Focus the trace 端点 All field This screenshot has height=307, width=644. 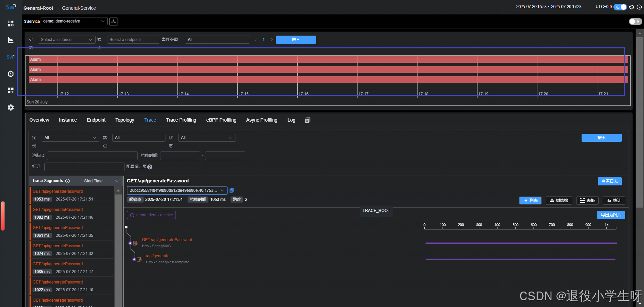[x=139, y=138]
